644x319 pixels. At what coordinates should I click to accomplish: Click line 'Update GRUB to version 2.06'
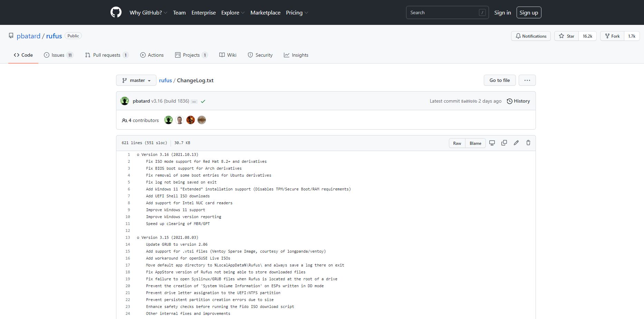tap(177, 244)
